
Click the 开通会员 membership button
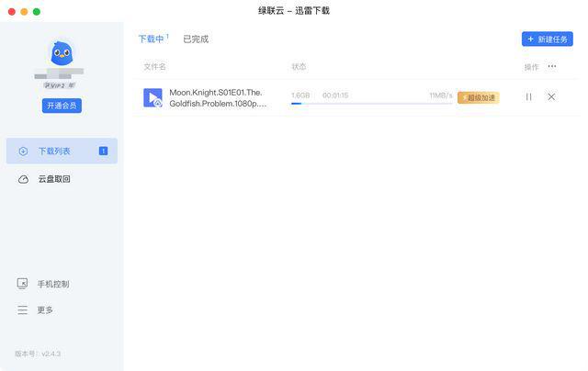pos(62,106)
